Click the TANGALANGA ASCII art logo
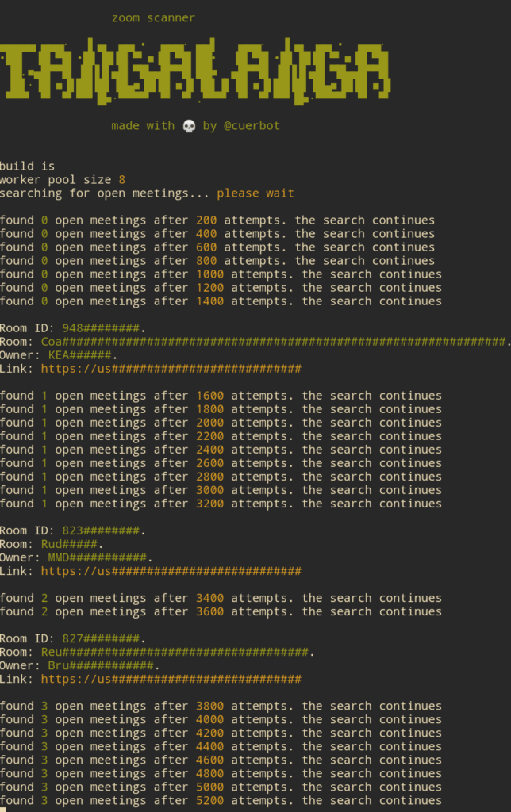The image size is (511, 812). tap(195, 74)
